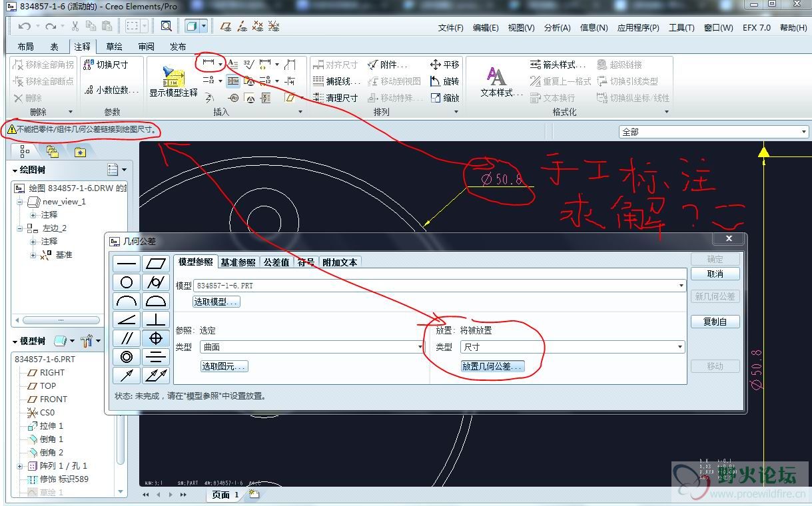Click the 选取模型... button
Screen dimensions: 812x506
216,302
